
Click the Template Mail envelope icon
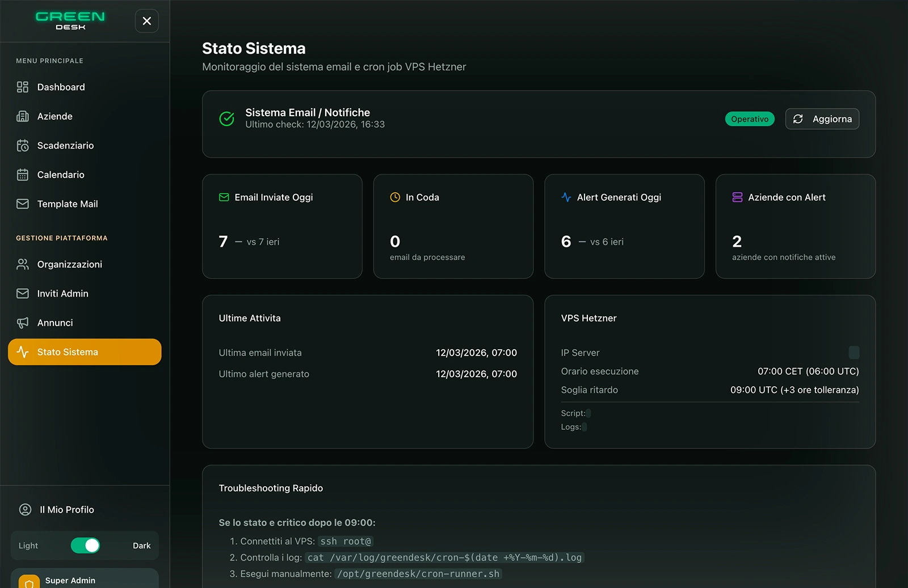23,204
